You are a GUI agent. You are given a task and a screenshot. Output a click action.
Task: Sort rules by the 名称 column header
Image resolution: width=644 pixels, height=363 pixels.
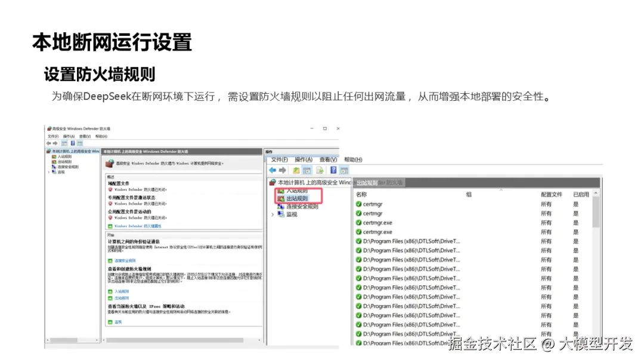[x=361, y=195]
